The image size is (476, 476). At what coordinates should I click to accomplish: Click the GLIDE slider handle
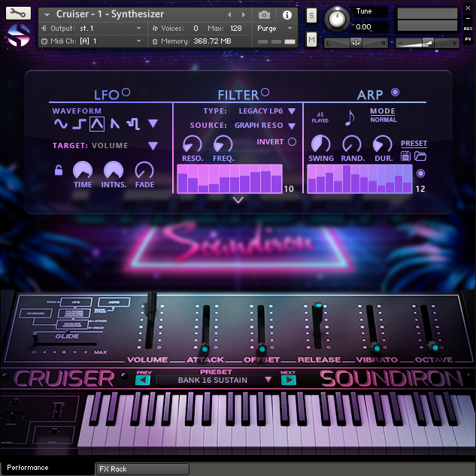pos(35,338)
